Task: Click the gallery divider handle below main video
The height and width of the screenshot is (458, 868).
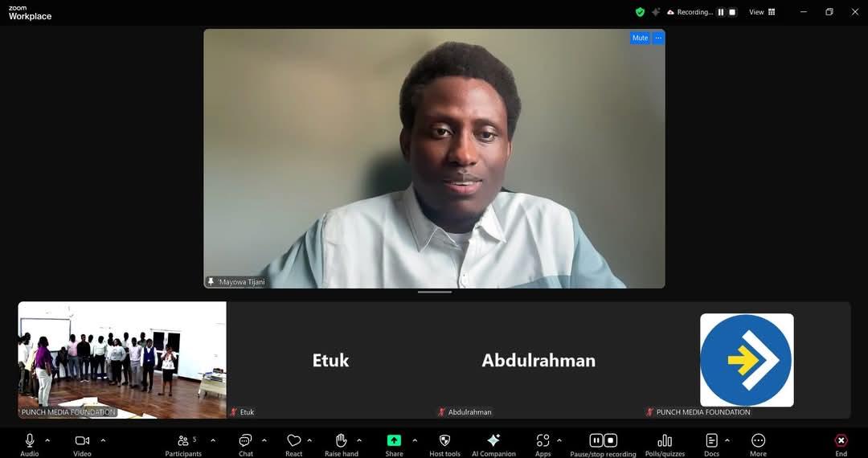Action: 435,292
